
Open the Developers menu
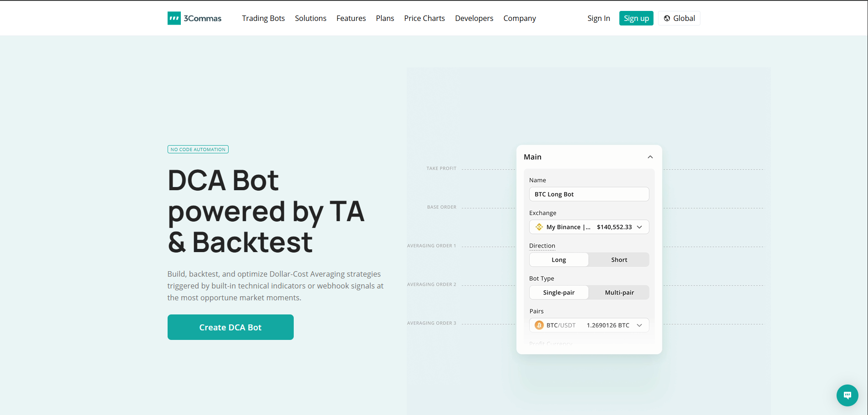(474, 18)
